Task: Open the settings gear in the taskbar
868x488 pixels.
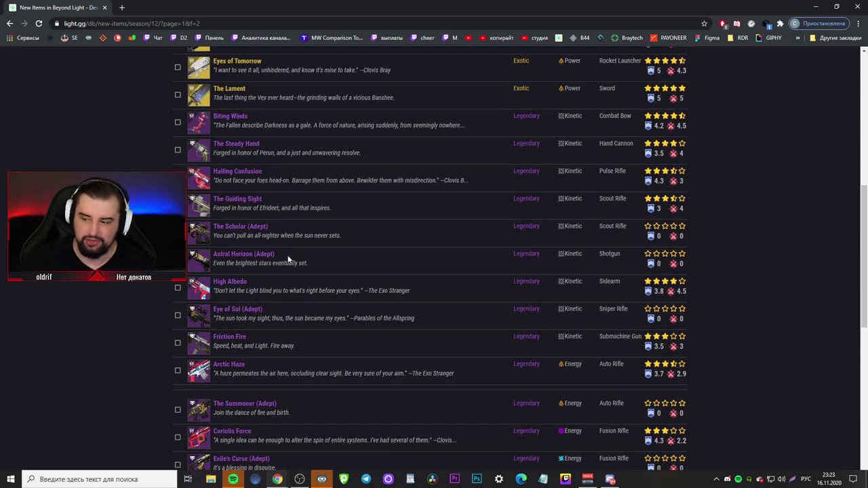Action: (499, 479)
